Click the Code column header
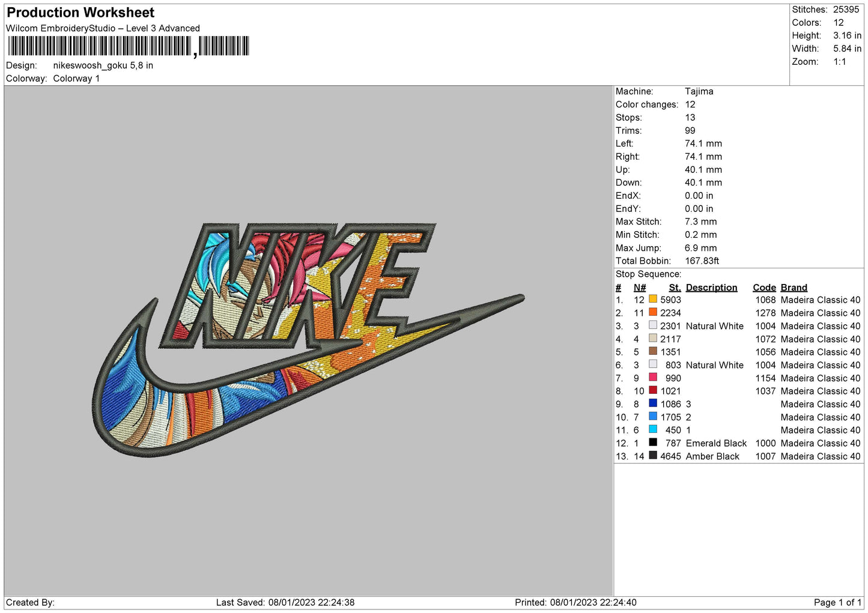Viewport: 868px width, 613px height. 764,288
